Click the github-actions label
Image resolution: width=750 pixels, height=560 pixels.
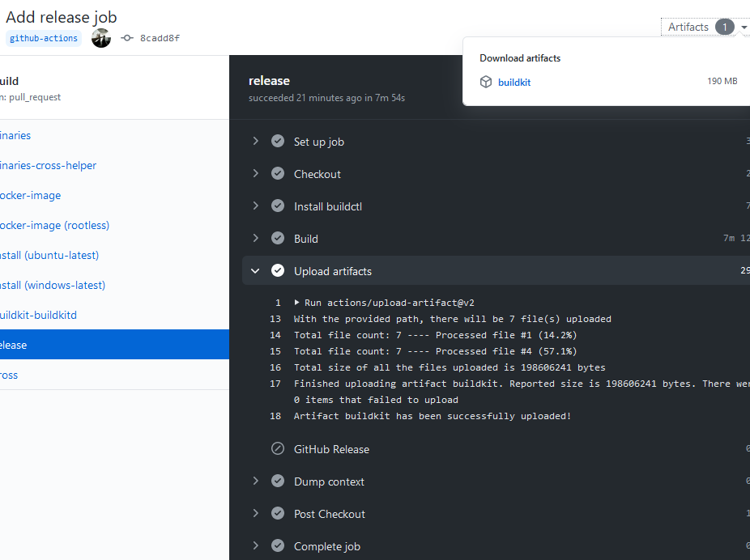pos(44,37)
